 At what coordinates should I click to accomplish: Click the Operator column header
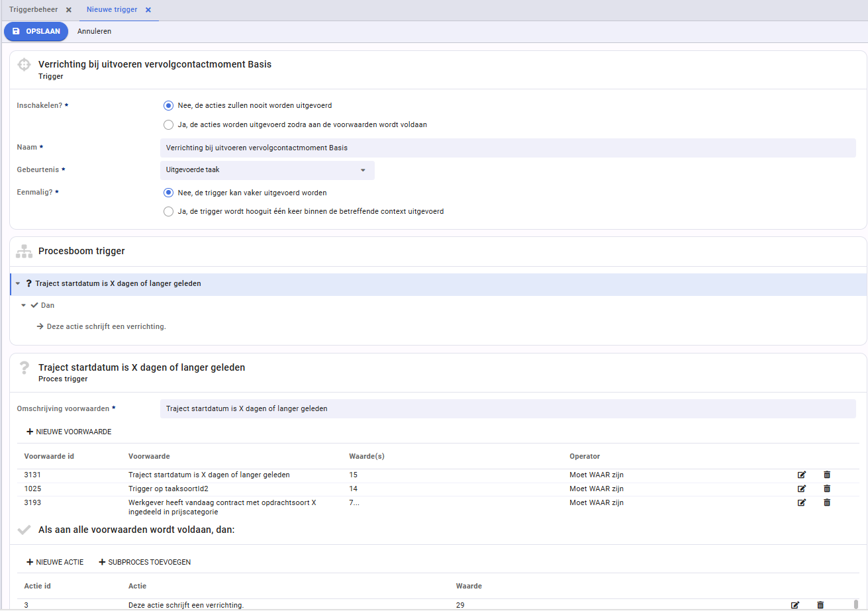[585, 456]
